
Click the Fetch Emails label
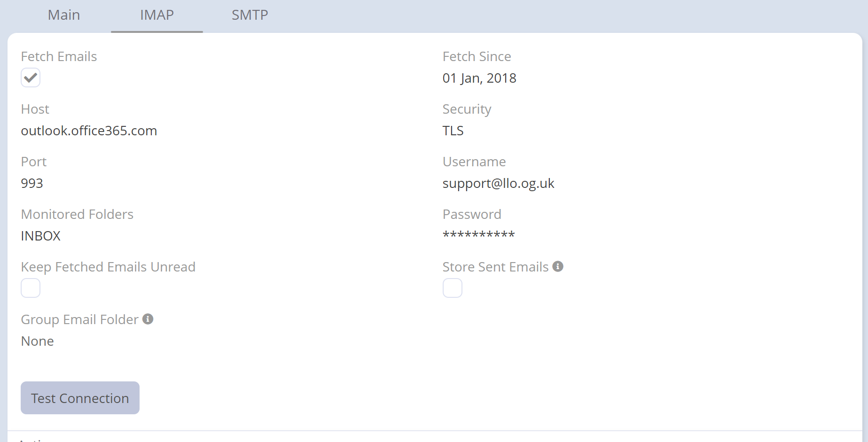coord(59,56)
